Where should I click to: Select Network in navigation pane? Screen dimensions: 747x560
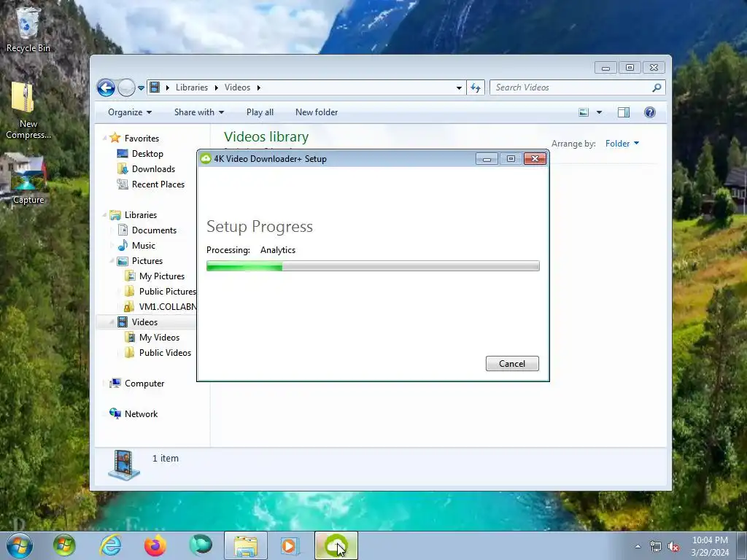[x=141, y=414]
